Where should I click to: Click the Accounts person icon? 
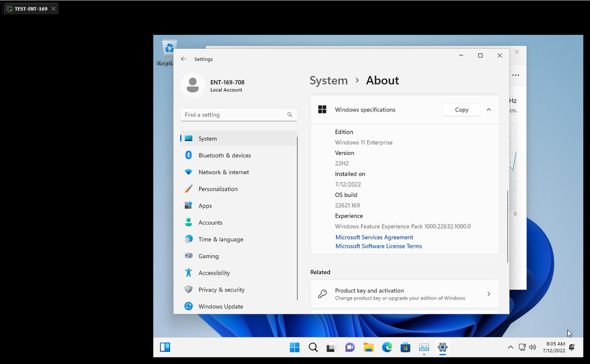pyautogui.click(x=189, y=223)
